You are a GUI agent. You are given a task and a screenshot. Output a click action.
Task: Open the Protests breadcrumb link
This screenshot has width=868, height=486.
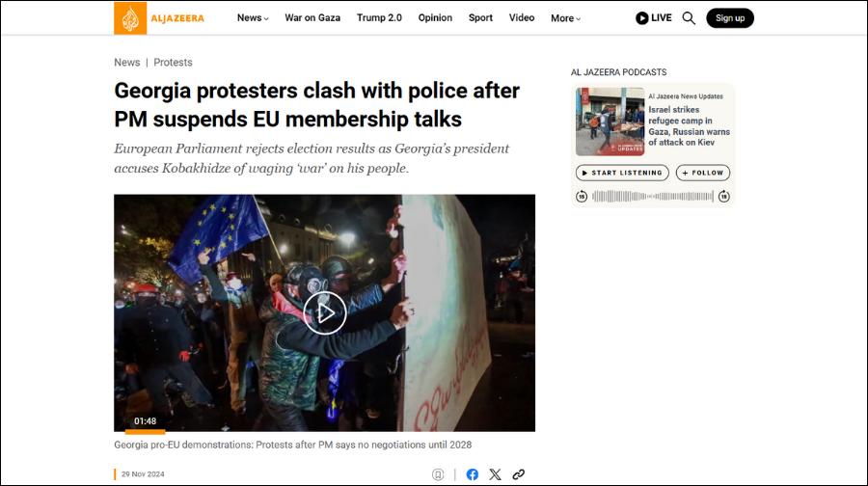(x=173, y=63)
